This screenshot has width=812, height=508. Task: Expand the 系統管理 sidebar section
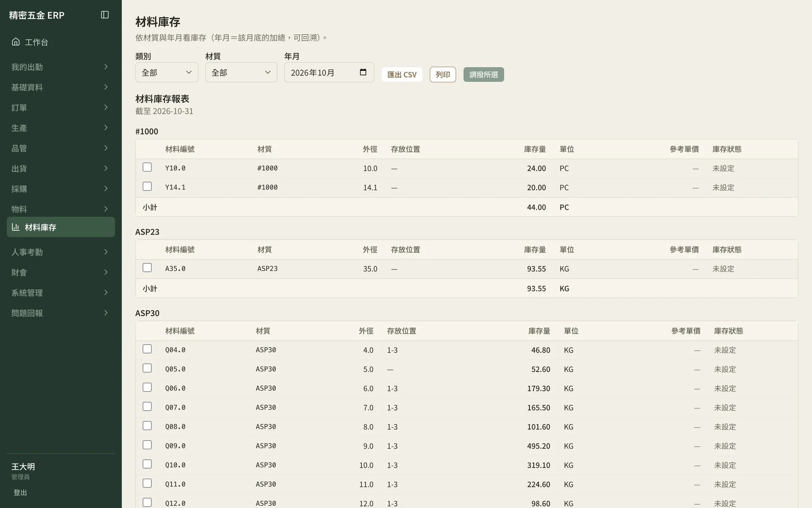click(x=61, y=293)
